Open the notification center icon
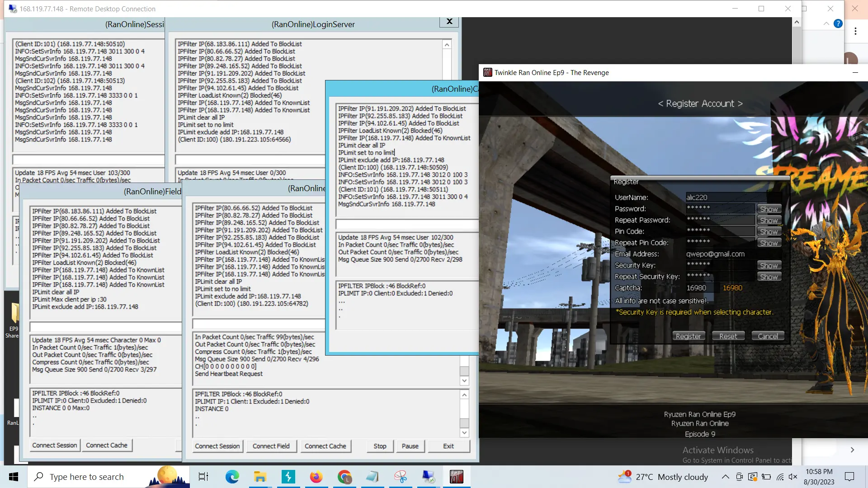The width and height of the screenshot is (868, 488). point(849,477)
